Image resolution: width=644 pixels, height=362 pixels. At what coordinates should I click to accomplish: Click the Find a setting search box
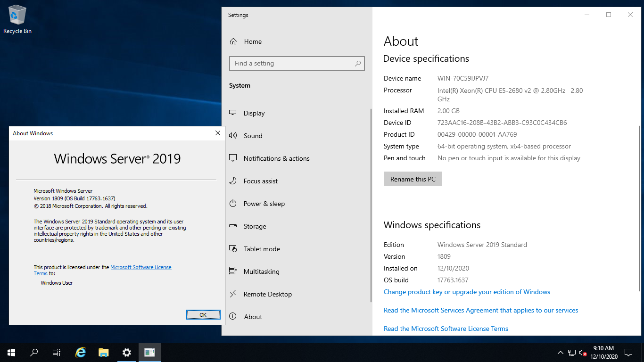point(297,63)
